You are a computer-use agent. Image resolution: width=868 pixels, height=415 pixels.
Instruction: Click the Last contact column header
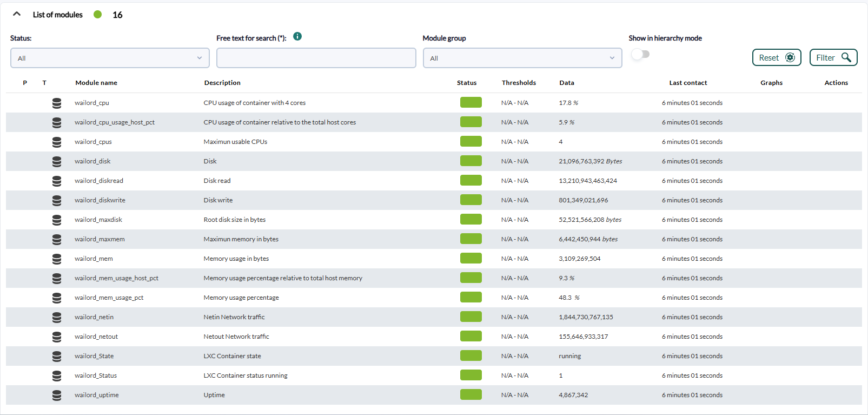coord(688,83)
